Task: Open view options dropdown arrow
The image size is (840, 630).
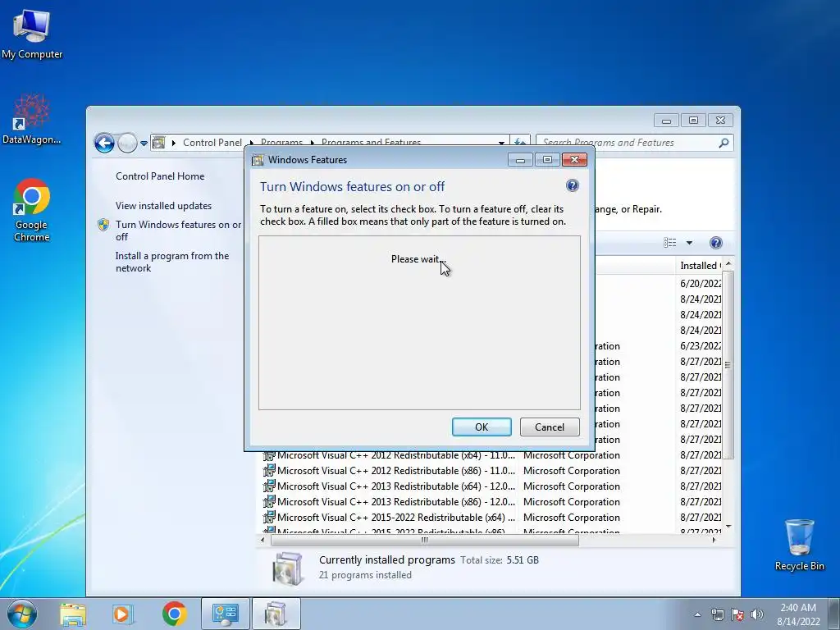Action: pos(689,243)
